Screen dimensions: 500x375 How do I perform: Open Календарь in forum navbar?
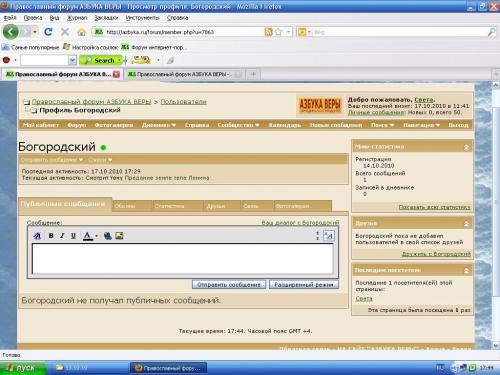[x=285, y=125]
